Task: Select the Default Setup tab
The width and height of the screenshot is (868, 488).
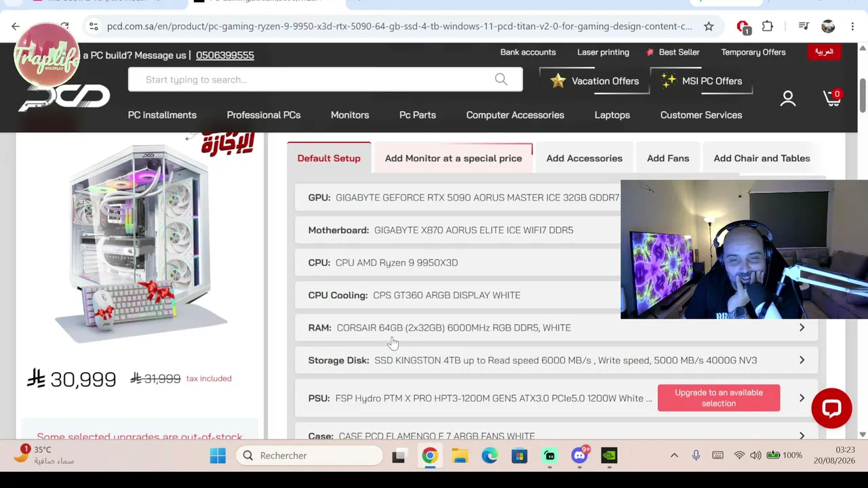Action: tap(329, 158)
